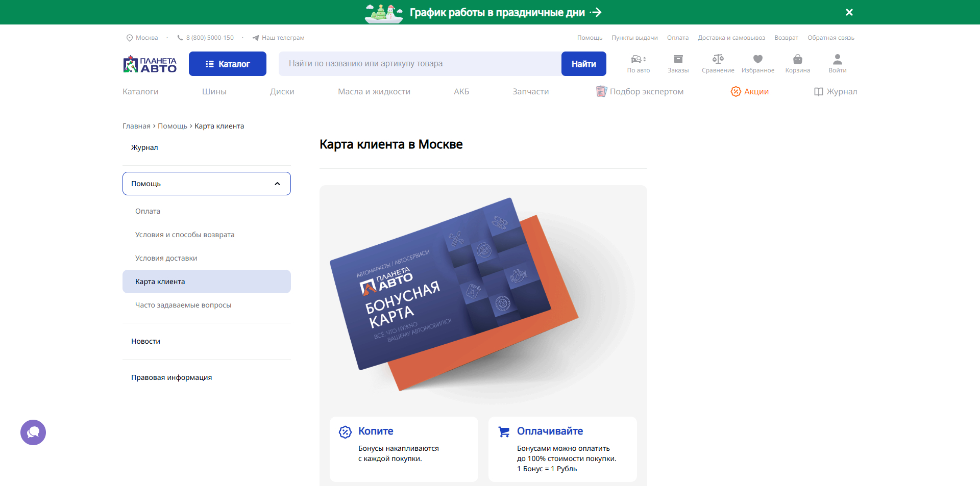Select Условия доставки in sidebar

(x=165, y=258)
